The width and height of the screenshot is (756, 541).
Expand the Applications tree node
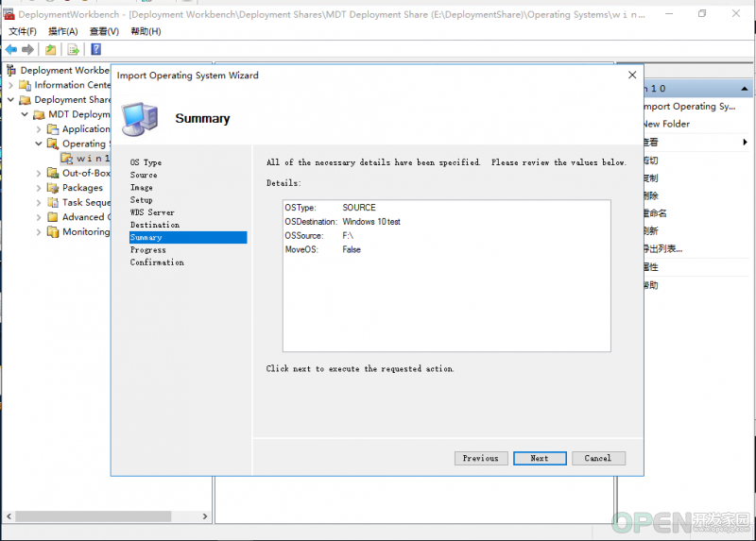coord(39,129)
